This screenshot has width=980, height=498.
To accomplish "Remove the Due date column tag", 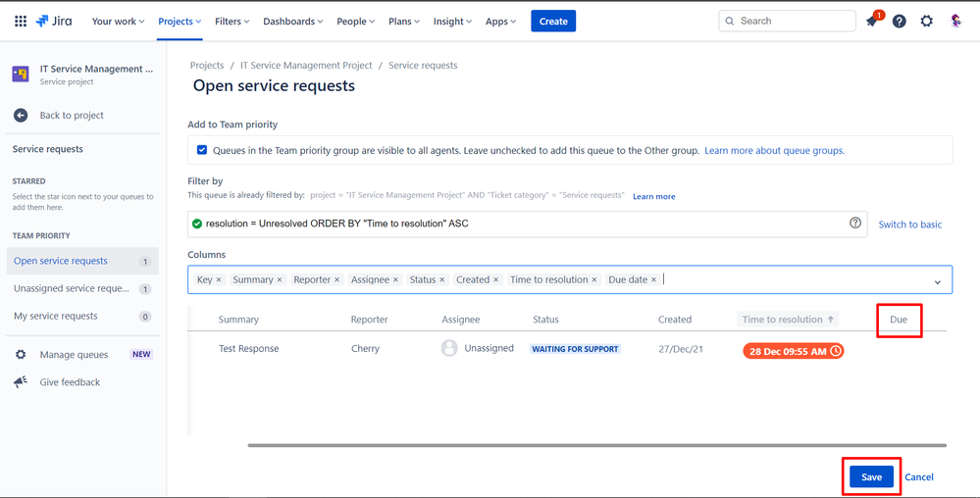I will pos(654,279).
